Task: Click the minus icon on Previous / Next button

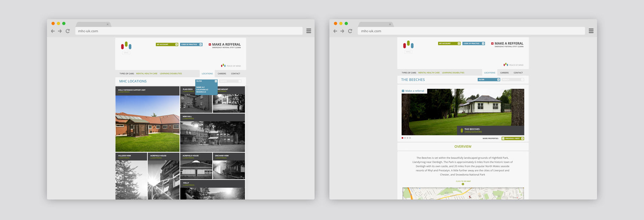Action: pyautogui.click(x=503, y=138)
